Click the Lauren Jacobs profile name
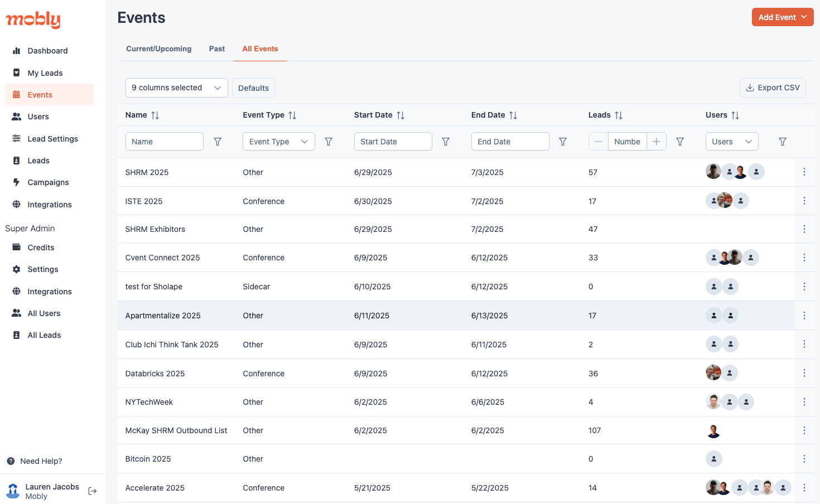Image resolution: width=820 pixels, height=504 pixels. click(x=52, y=487)
